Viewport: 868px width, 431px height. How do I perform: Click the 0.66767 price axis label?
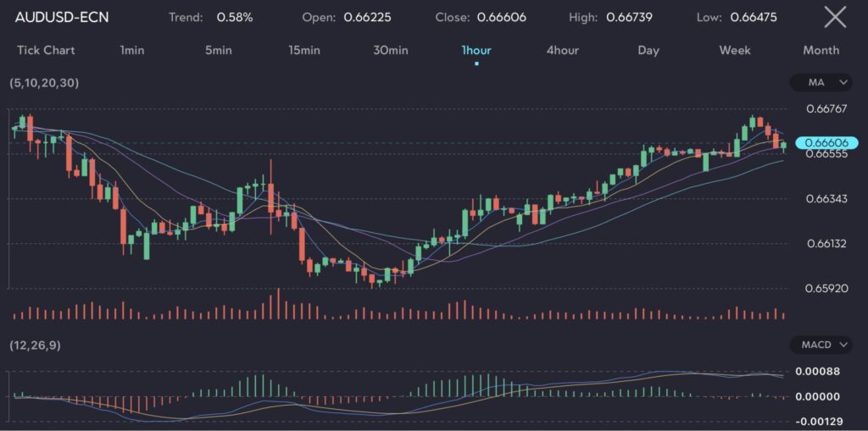(x=826, y=108)
